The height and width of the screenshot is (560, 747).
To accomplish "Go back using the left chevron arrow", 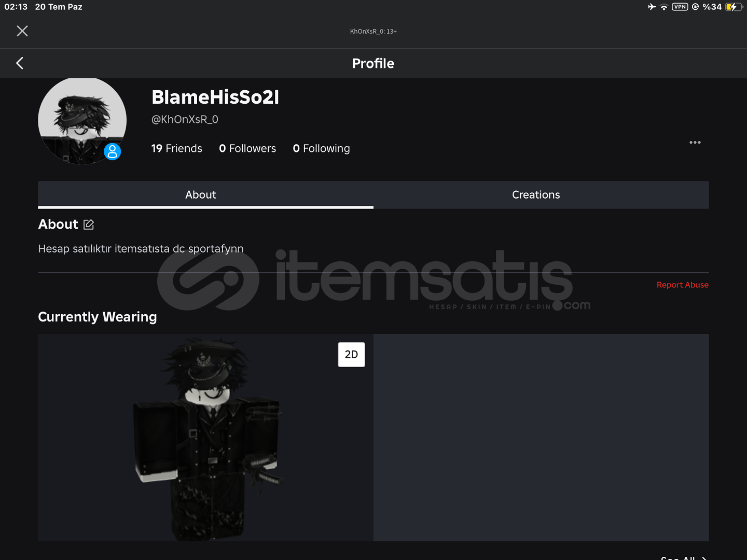I will [20, 63].
